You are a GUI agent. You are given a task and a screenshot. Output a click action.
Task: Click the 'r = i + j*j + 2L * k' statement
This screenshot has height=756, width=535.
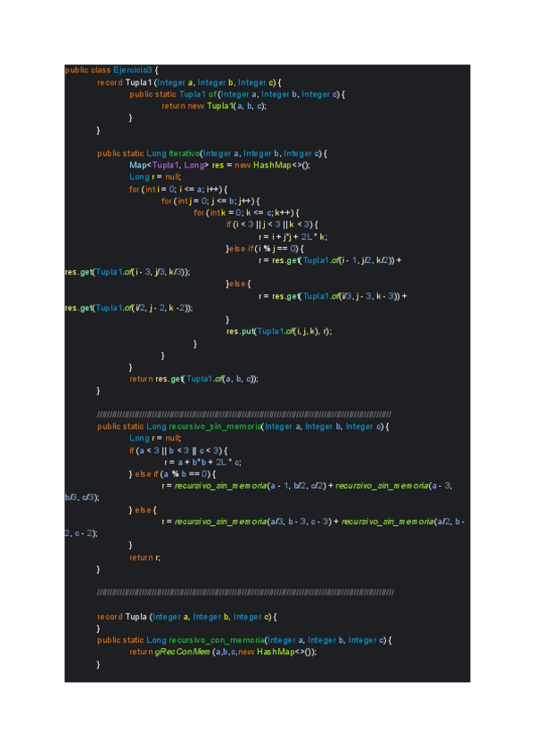point(293,236)
